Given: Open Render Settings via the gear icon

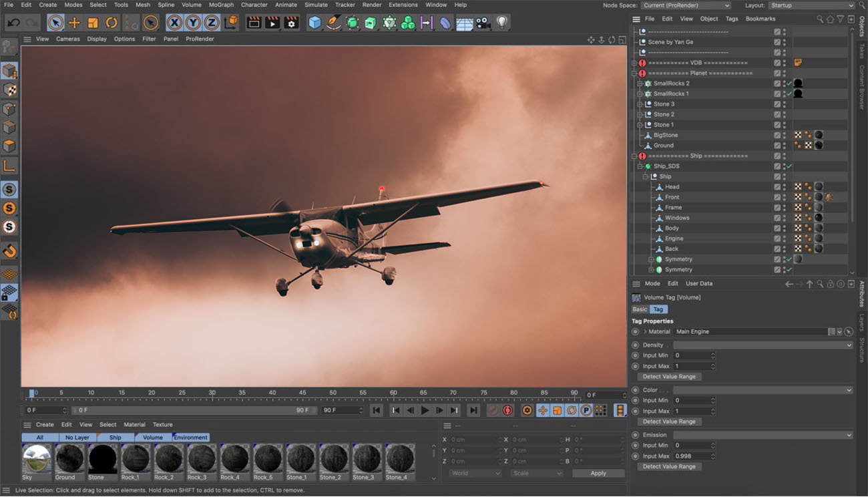Looking at the screenshot, I should click(291, 22).
